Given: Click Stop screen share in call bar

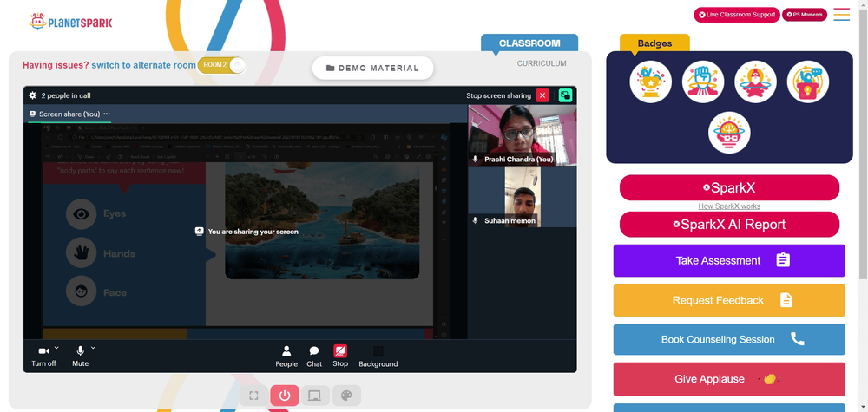Looking at the screenshot, I should (x=340, y=356).
